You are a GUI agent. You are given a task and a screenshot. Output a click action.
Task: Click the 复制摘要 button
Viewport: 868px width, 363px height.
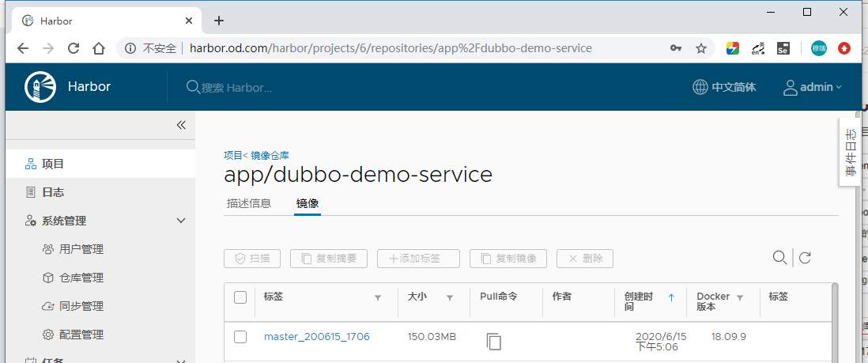329,259
